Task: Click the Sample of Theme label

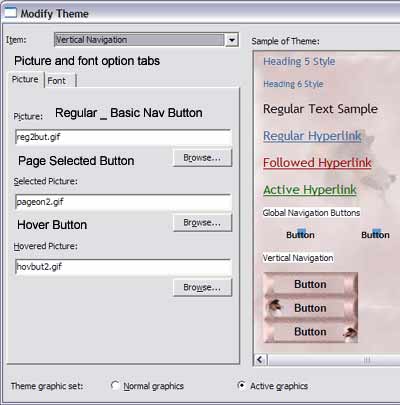Action: click(285, 41)
